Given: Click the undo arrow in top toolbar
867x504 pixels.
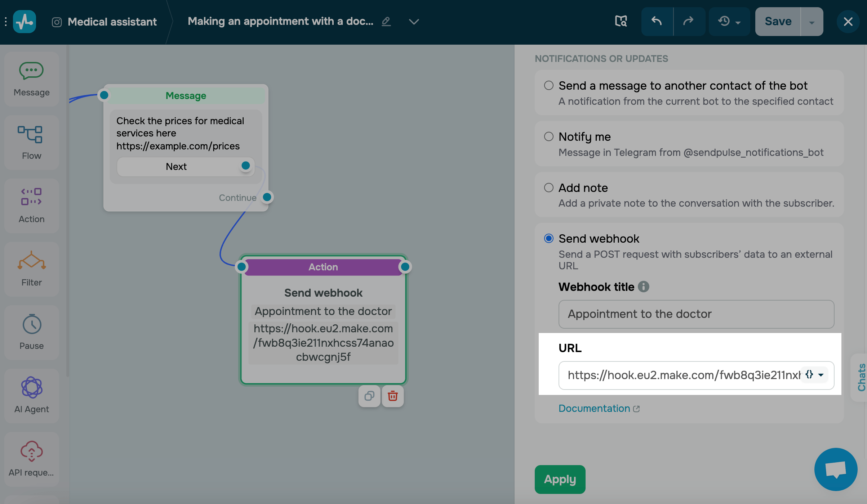Looking at the screenshot, I should coord(657,22).
